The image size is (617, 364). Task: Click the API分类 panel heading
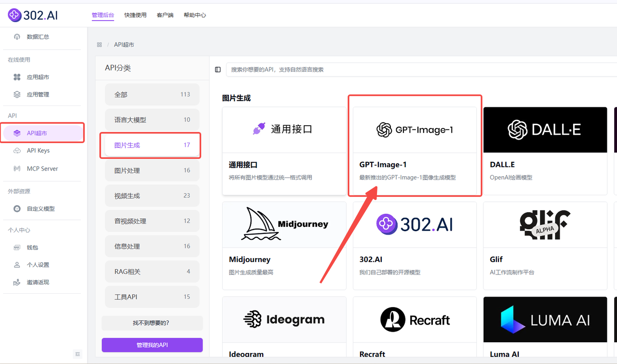tap(118, 68)
